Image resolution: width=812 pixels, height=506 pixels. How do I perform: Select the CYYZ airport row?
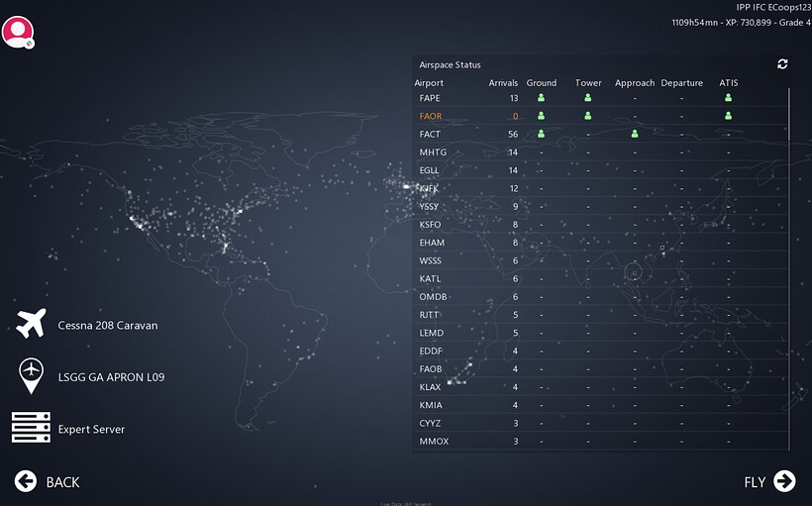(601, 423)
